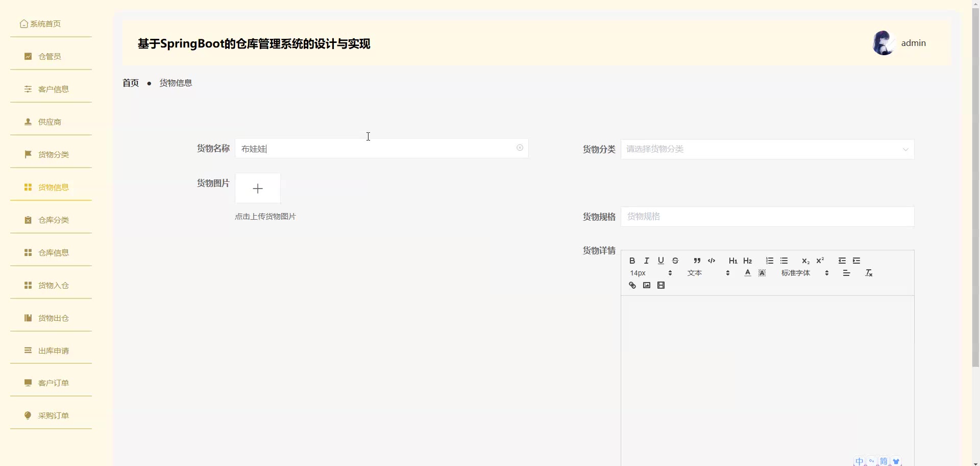The image size is (980, 466).
Task: Insert a code block in the editor
Action: pyautogui.click(x=711, y=261)
